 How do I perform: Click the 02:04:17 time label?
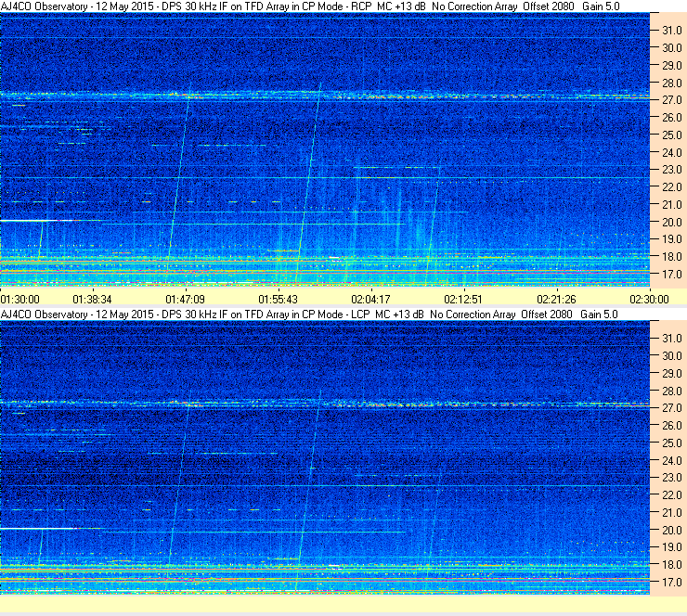370,300
